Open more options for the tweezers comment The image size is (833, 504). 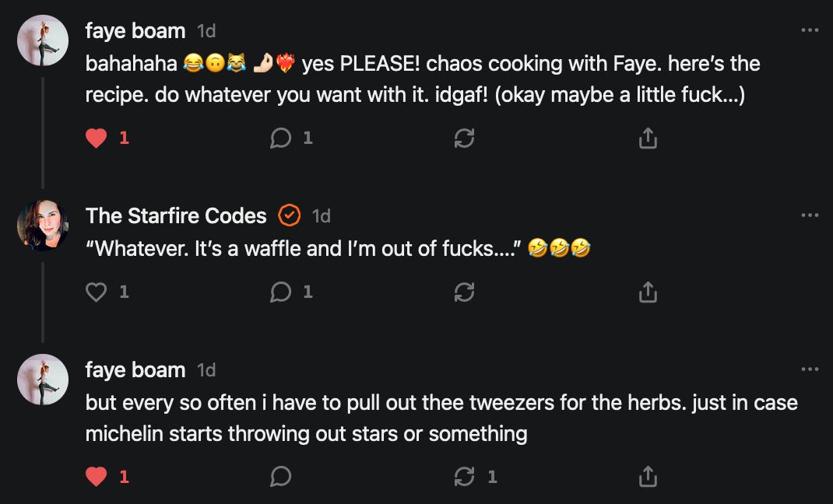[x=810, y=369]
